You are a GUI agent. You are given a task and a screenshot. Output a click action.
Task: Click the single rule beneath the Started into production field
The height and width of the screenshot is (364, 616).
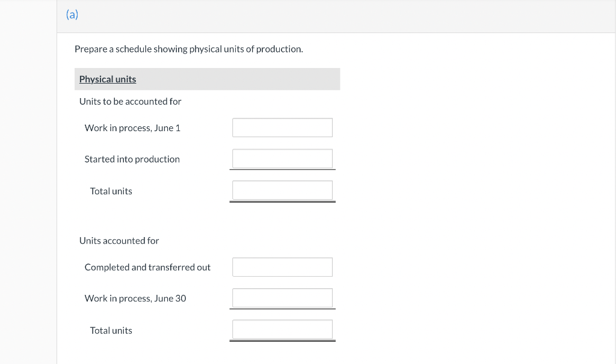click(282, 170)
